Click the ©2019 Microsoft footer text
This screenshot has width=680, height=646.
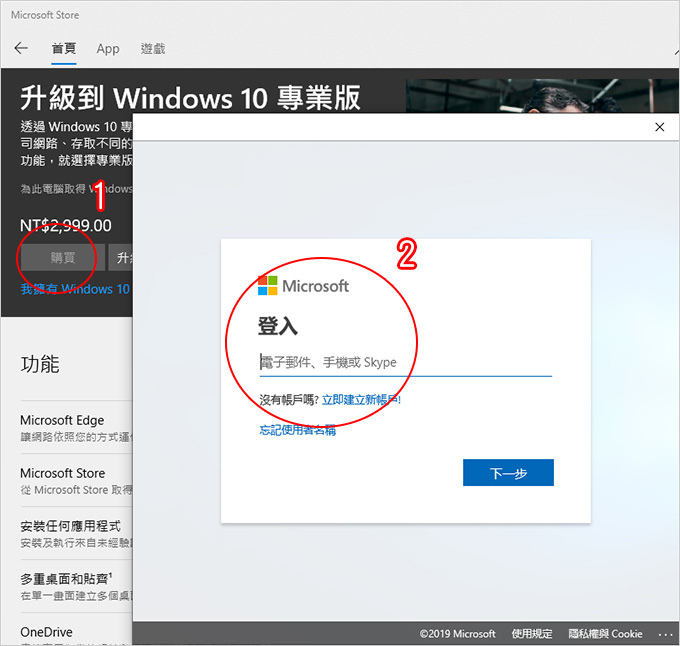(457, 634)
